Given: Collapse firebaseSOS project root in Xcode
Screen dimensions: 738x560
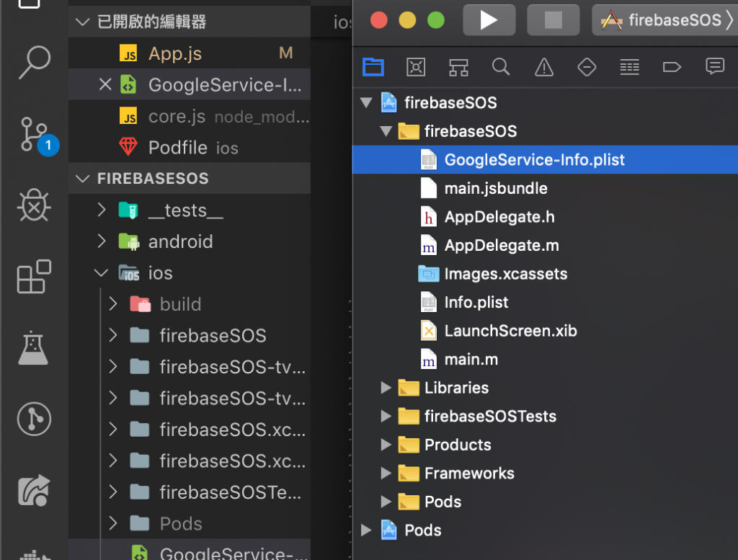Looking at the screenshot, I should (x=366, y=102).
